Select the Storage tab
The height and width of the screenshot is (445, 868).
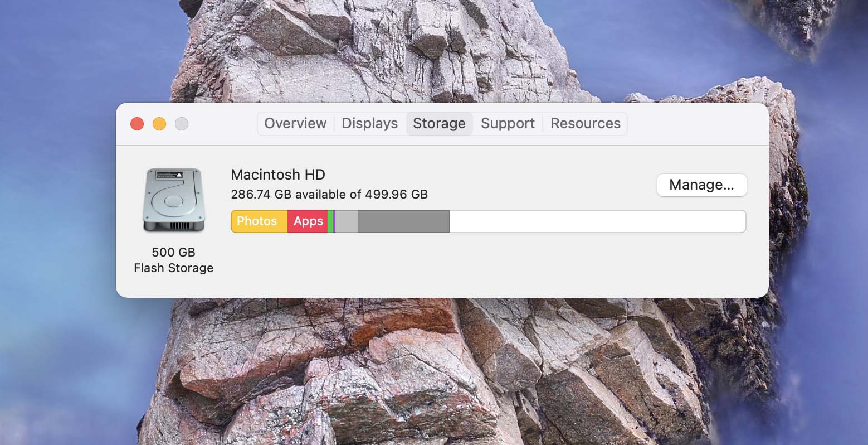click(x=439, y=123)
